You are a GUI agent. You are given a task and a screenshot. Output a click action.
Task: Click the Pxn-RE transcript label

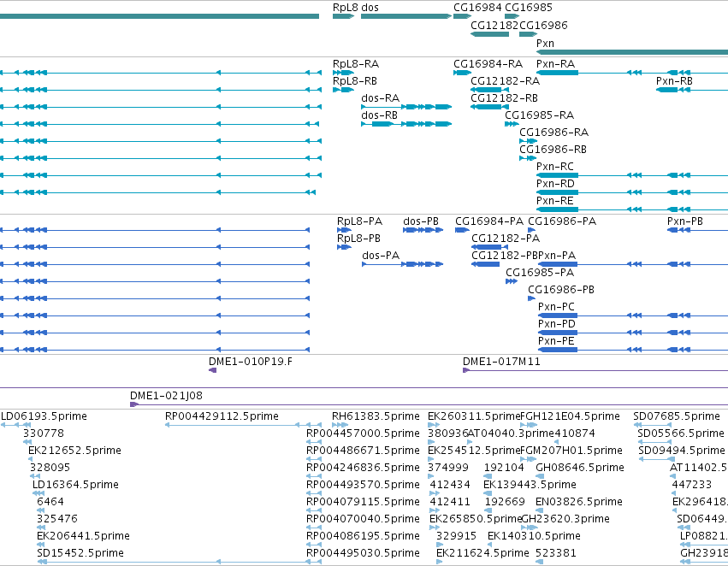(555, 201)
